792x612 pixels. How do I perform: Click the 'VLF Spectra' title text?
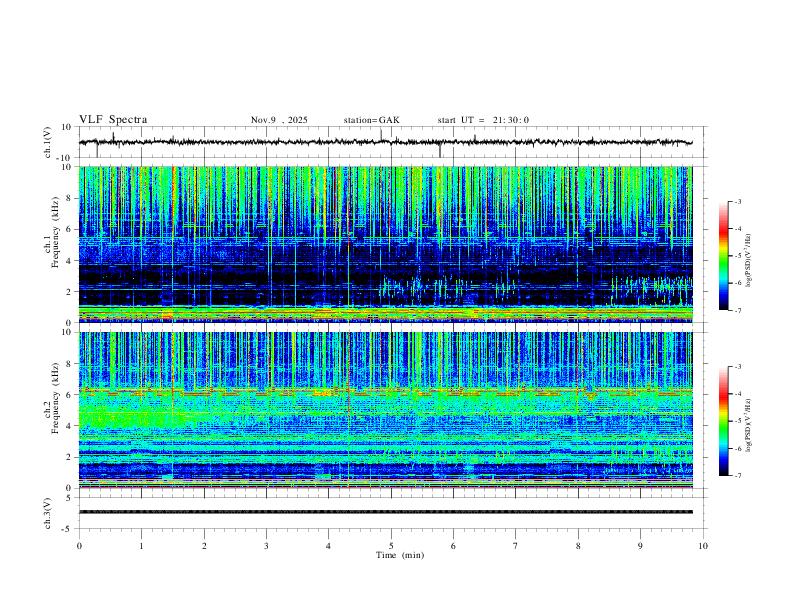(x=113, y=120)
